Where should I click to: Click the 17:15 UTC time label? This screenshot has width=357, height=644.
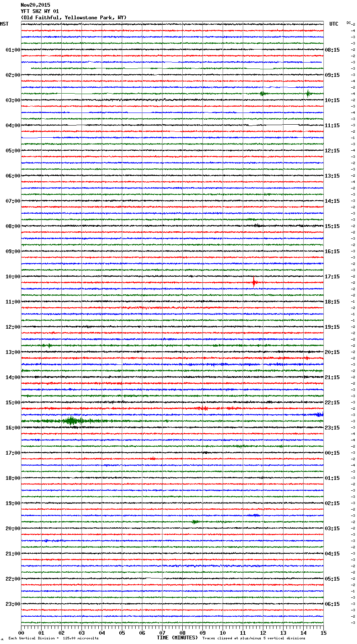click(x=332, y=277)
